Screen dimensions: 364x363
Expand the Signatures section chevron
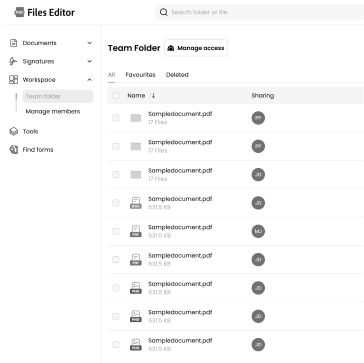point(89,61)
